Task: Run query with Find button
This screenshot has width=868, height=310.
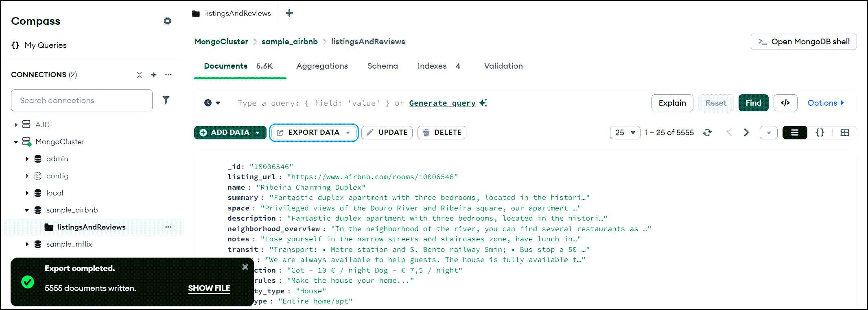Action: (x=754, y=103)
